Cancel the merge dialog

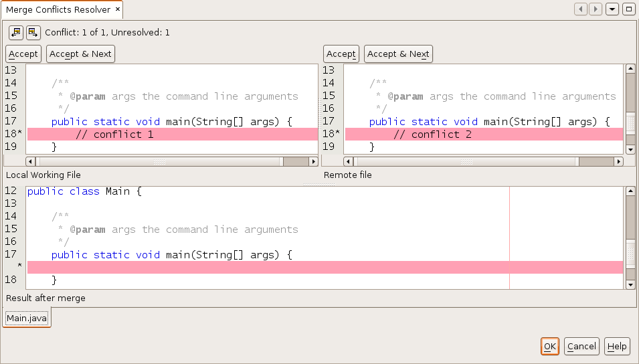click(x=581, y=347)
